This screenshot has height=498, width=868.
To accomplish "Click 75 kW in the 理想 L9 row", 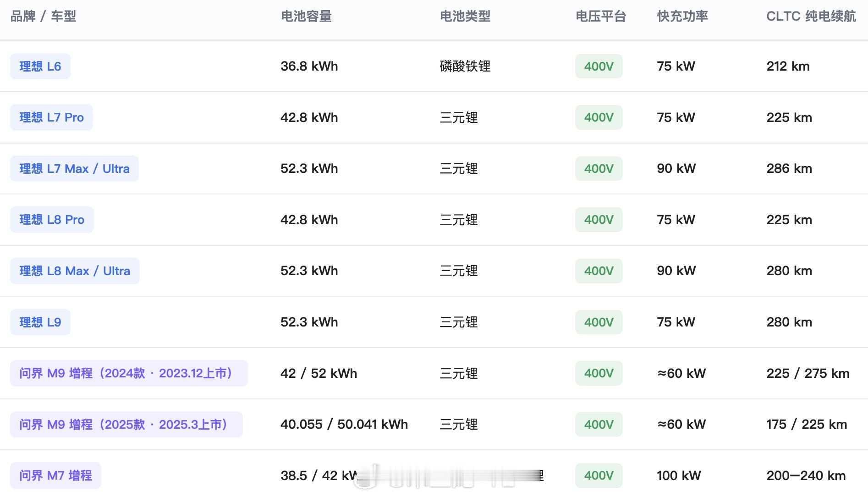I will pyautogui.click(x=676, y=322).
